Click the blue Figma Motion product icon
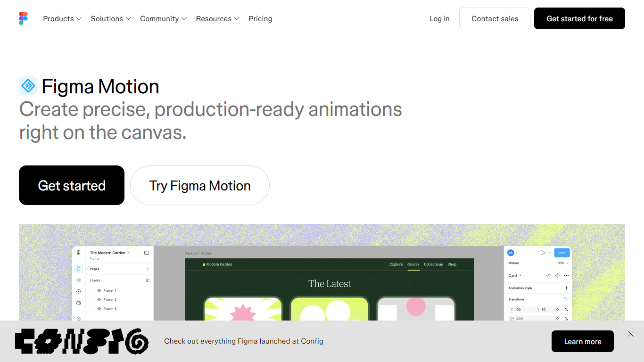Image resolution: width=644 pixels, height=362 pixels. 28,86
